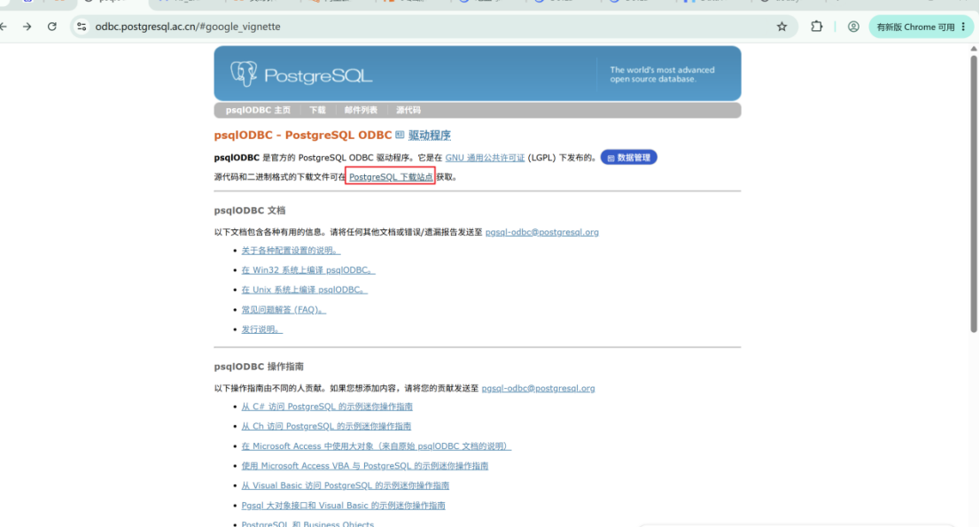This screenshot has height=527, width=980.
Task: Open Pgsql 大对象接口和 Visual Basic link
Action: pos(343,506)
